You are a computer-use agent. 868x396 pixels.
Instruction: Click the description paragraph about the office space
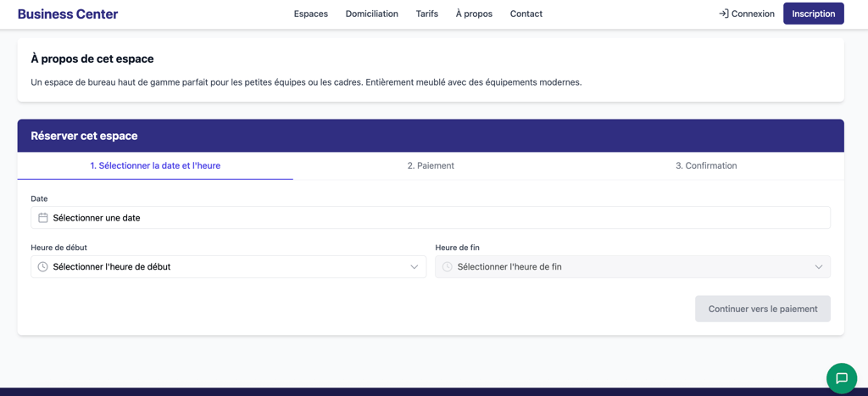coord(306,82)
